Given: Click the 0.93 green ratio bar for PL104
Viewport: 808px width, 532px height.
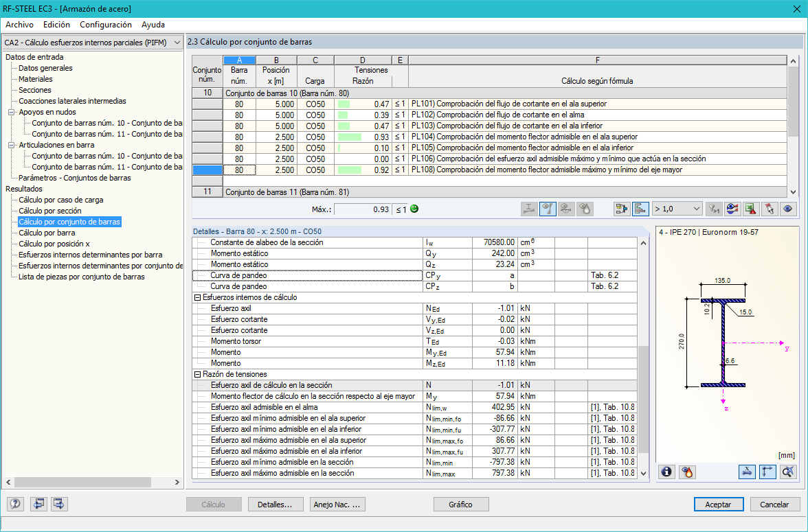Looking at the screenshot, I should [349, 137].
